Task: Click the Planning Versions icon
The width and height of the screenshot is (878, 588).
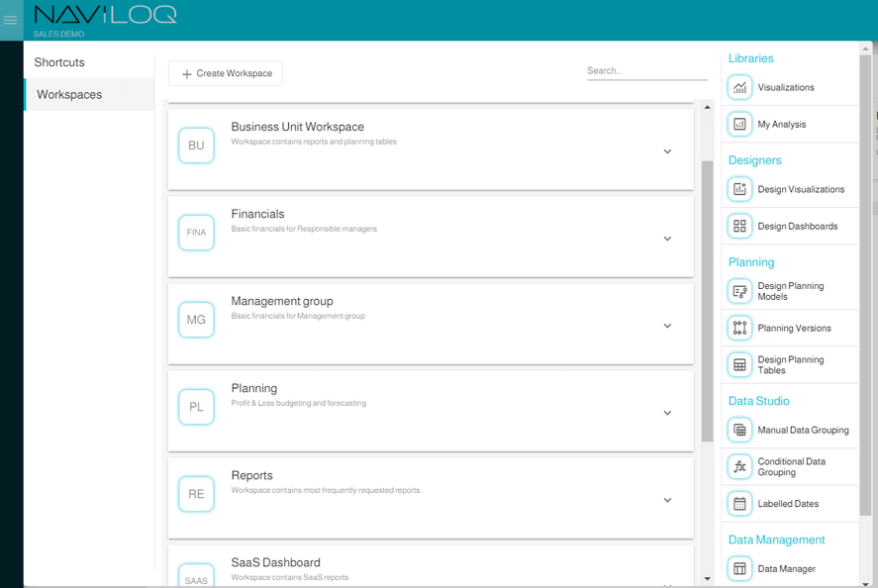Action: point(739,329)
